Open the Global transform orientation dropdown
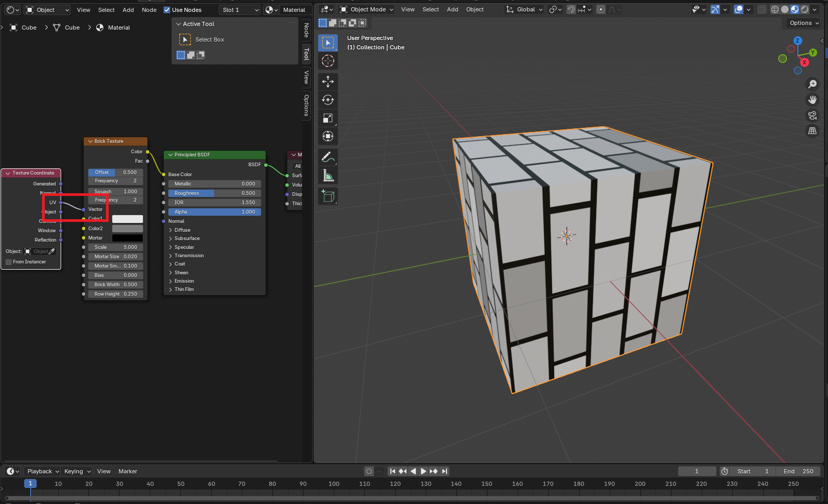The width and height of the screenshot is (828, 504). 524,9
